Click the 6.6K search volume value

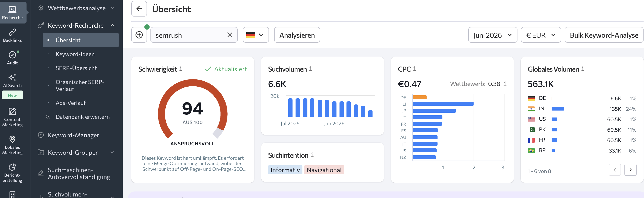coord(277,84)
